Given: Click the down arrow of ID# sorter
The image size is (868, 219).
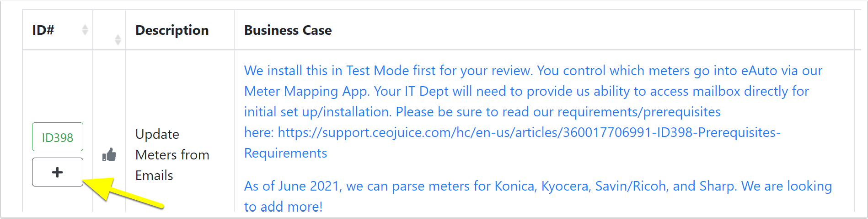Looking at the screenshot, I should 85,33.
